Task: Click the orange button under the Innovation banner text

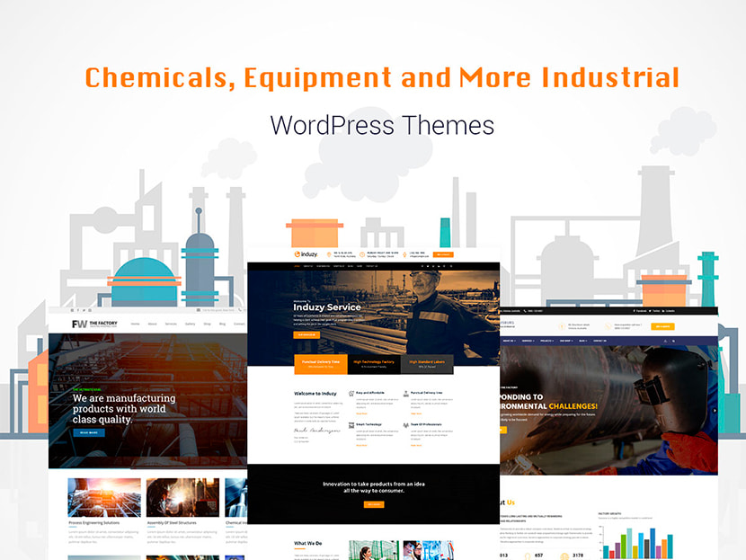Action: pyautogui.click(x=374, y=504)
